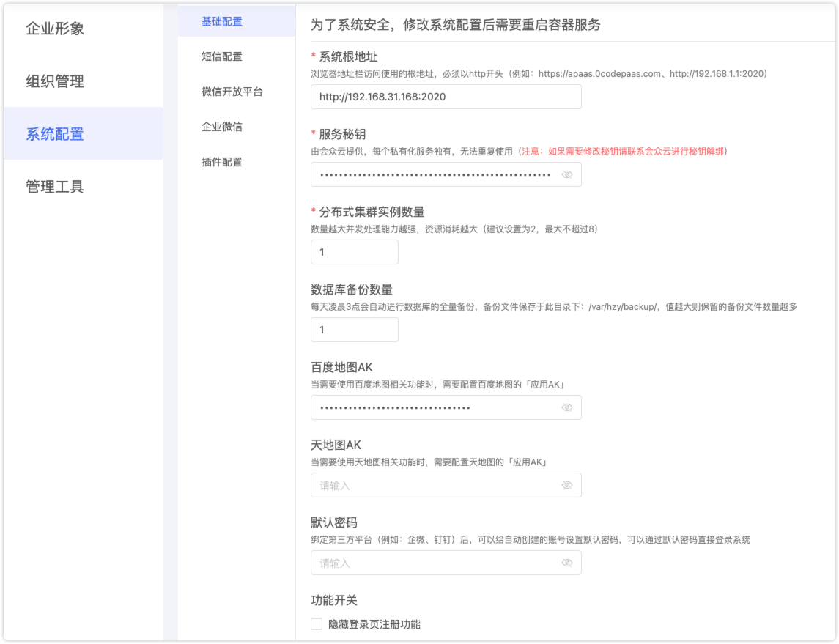The height and width of the screenshot is (644, 839).
Task: Select the 微信开放平台 tab
Action: point(232,92)
